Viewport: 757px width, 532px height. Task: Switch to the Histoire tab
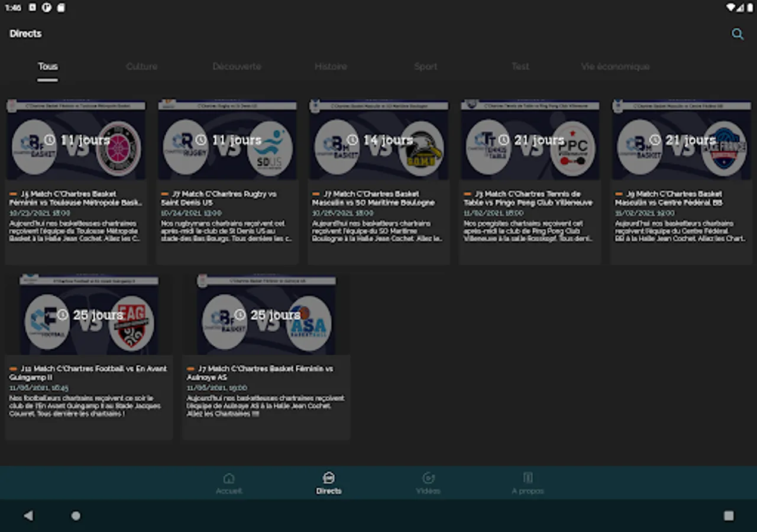pyautogui.click(x=331, y=66)
